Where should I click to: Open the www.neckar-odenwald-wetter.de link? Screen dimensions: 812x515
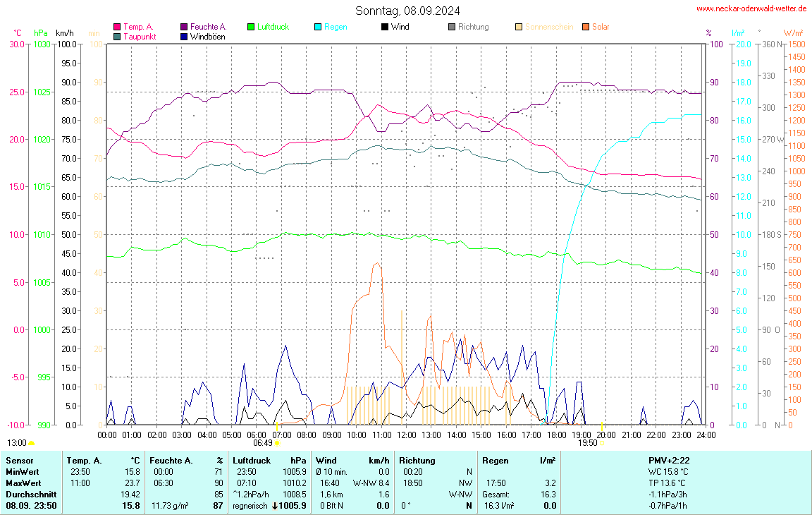[x=751, y=8]
